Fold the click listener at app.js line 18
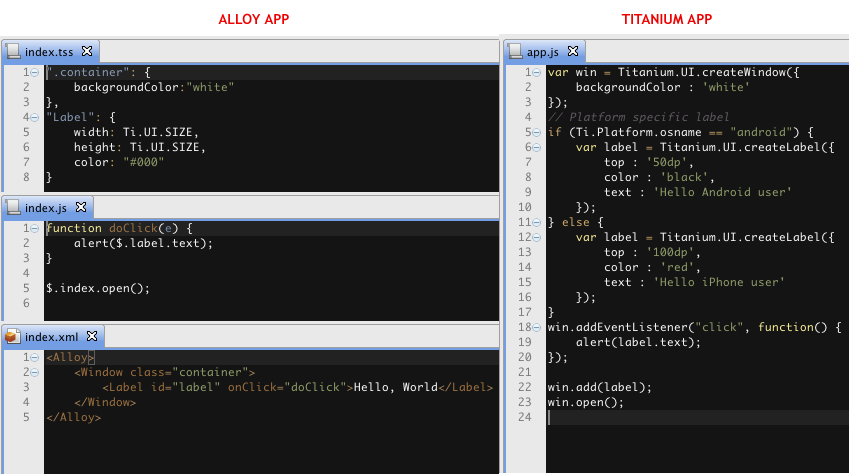Image resolution: width=849 pixels, height=474 pixels. 537,328
